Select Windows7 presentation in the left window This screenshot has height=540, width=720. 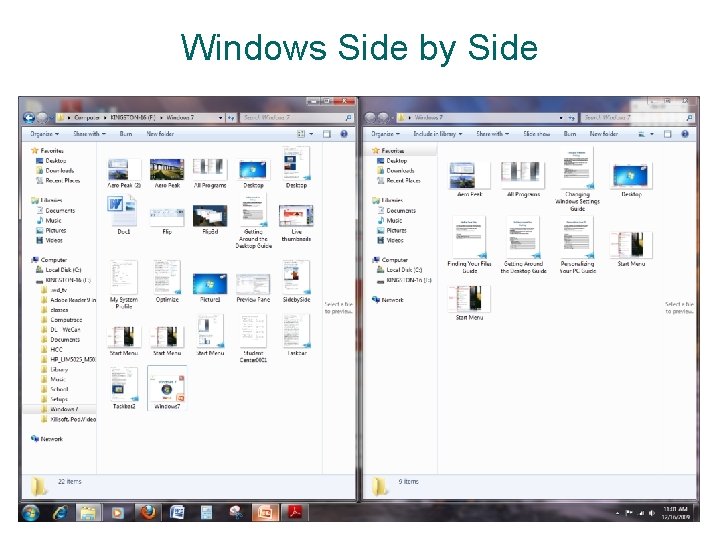[167, 388]
